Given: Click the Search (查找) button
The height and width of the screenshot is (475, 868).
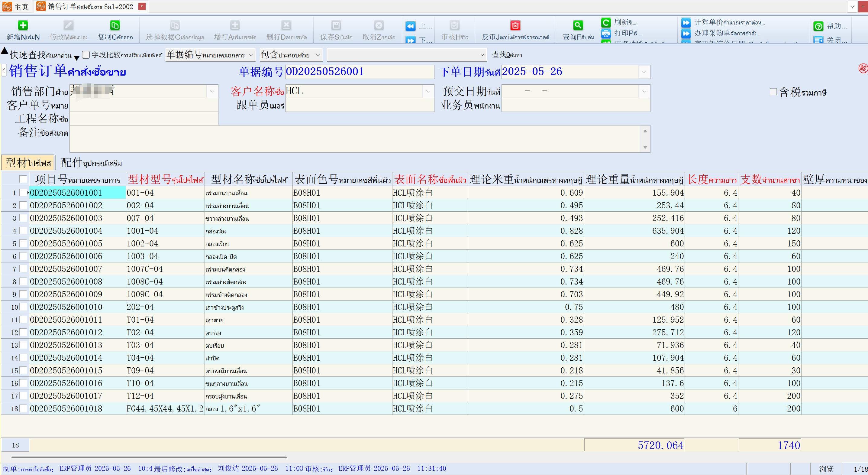Looking at the screenshot, I should pyautogui.click(x=507, y=55).
